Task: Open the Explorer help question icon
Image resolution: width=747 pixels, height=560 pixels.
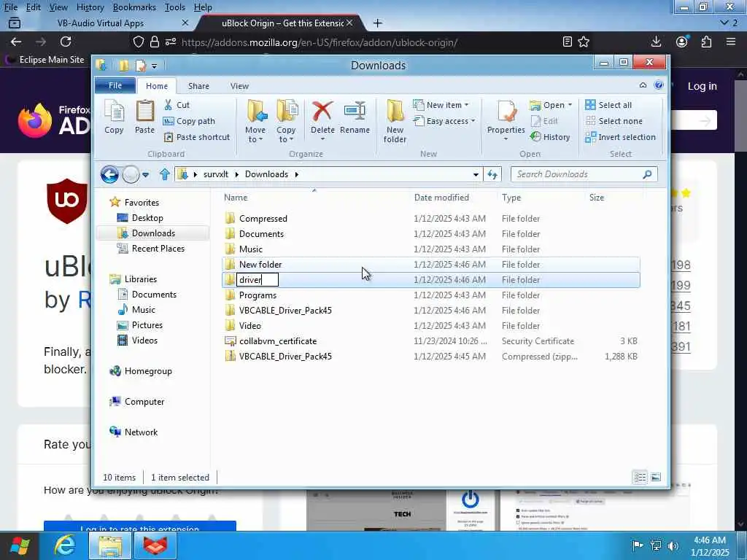Action: [x=659, y=85]
